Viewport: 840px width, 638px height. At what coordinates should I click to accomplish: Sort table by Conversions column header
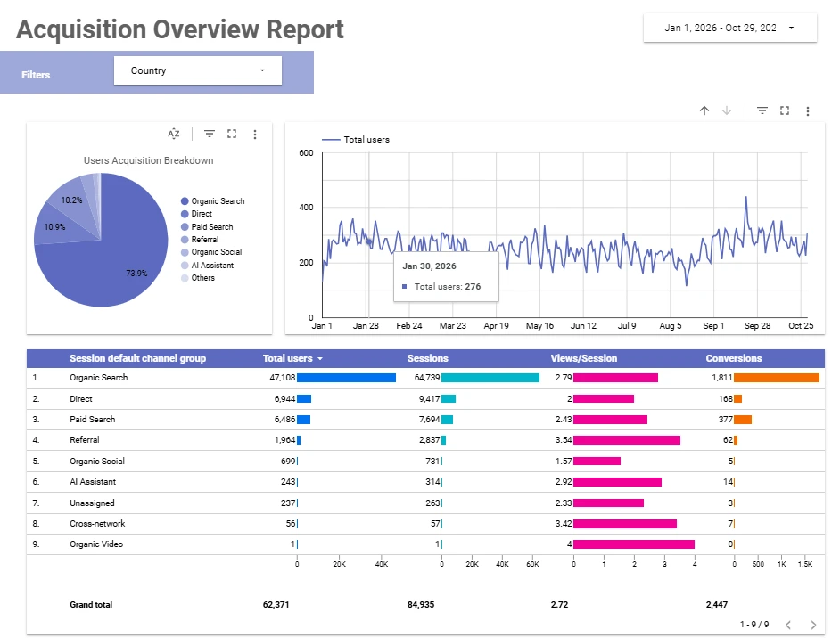pos(733,358)
